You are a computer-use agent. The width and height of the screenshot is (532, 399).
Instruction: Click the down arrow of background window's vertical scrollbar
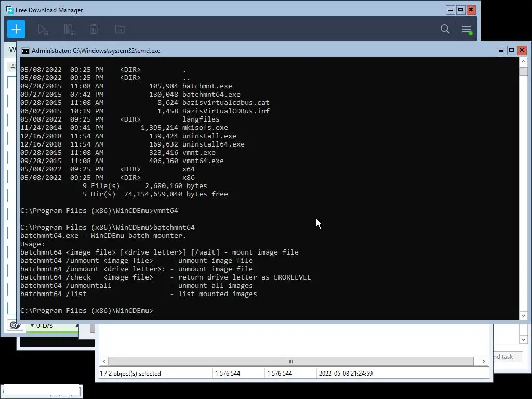click(523, 339)
